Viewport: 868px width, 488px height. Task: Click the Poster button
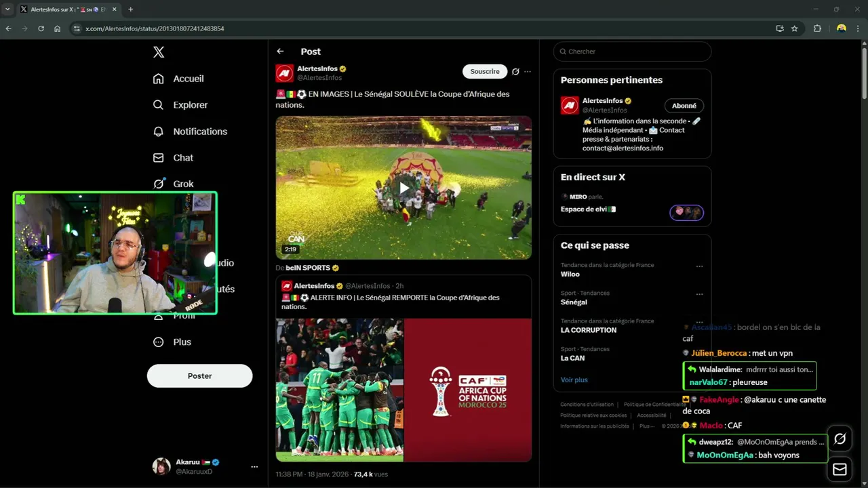click(x=199, y=375)
